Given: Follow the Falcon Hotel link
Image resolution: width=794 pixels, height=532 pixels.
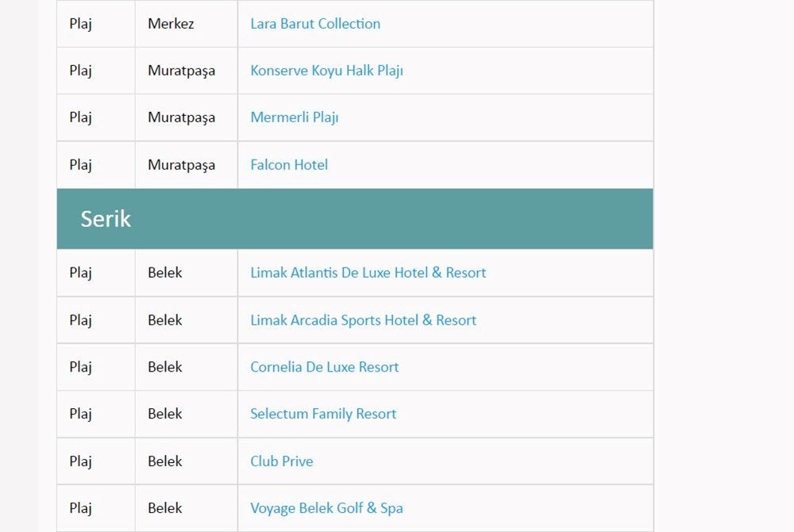Looking at the screenshot, I should [x=289, y=165].
